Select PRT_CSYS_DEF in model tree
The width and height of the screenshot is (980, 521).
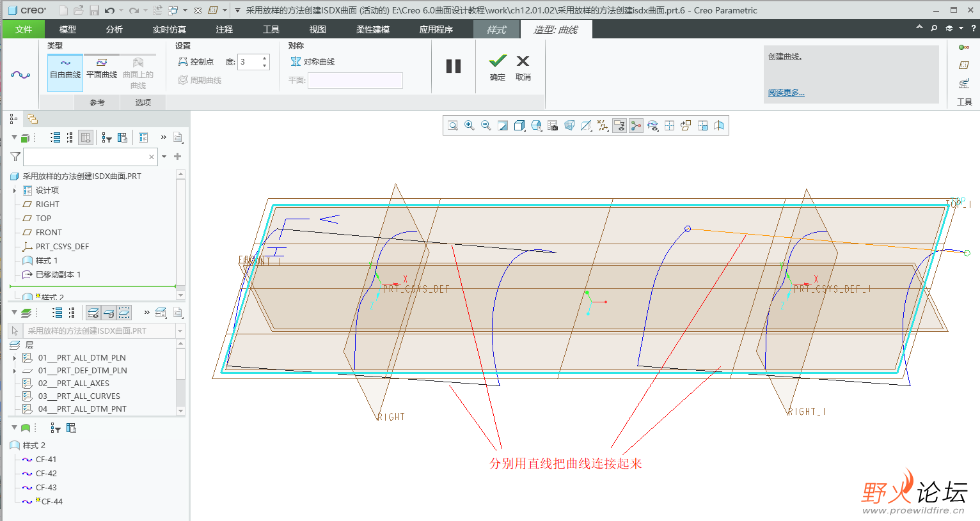point(62,247)
